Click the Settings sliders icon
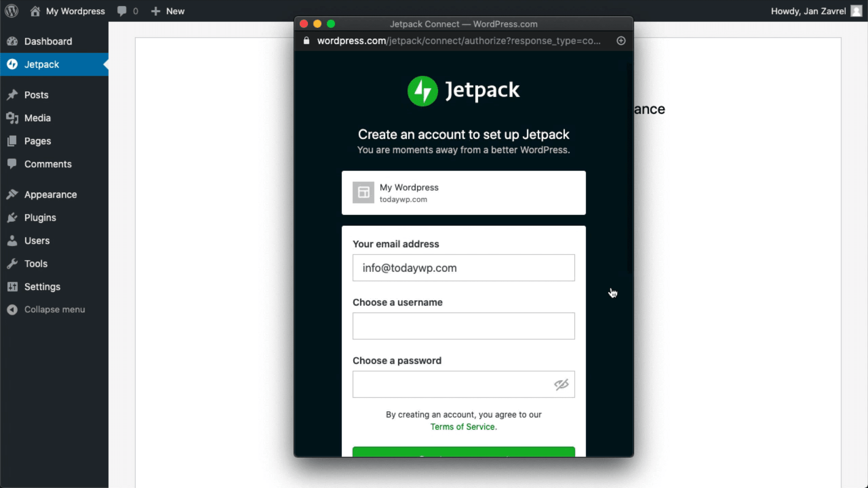This screenshot has height=488, width=868. (x=12, y=286)
